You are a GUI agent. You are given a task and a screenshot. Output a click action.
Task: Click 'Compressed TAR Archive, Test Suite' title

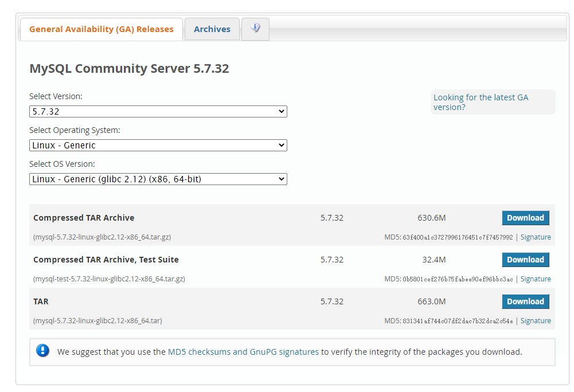[106, 260]
